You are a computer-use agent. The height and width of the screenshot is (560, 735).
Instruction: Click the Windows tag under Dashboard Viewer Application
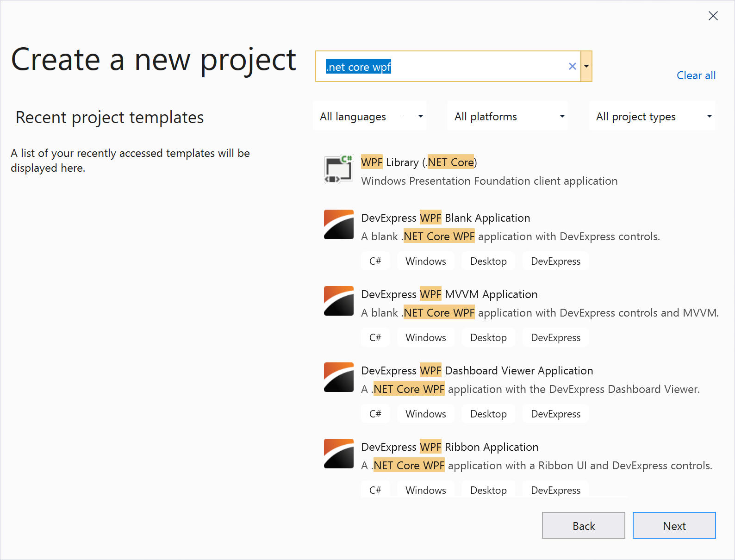pyautogui.click(x=425, y=413)
